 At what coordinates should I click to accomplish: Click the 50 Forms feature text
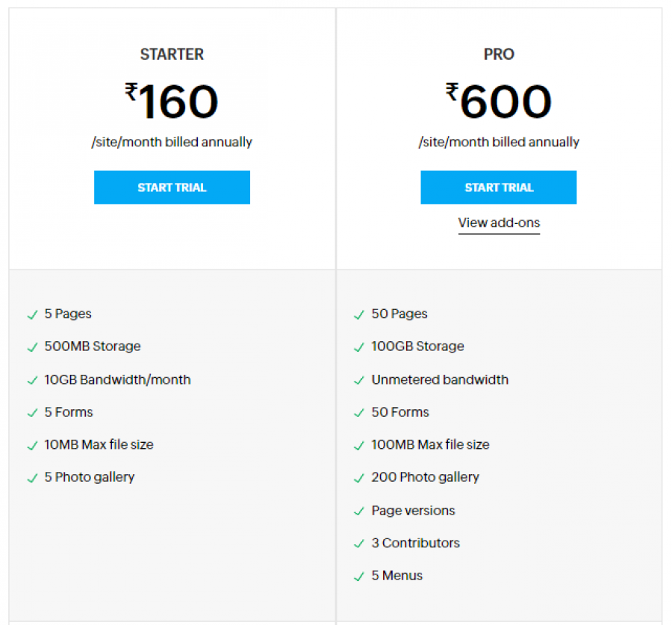(400, 412)
